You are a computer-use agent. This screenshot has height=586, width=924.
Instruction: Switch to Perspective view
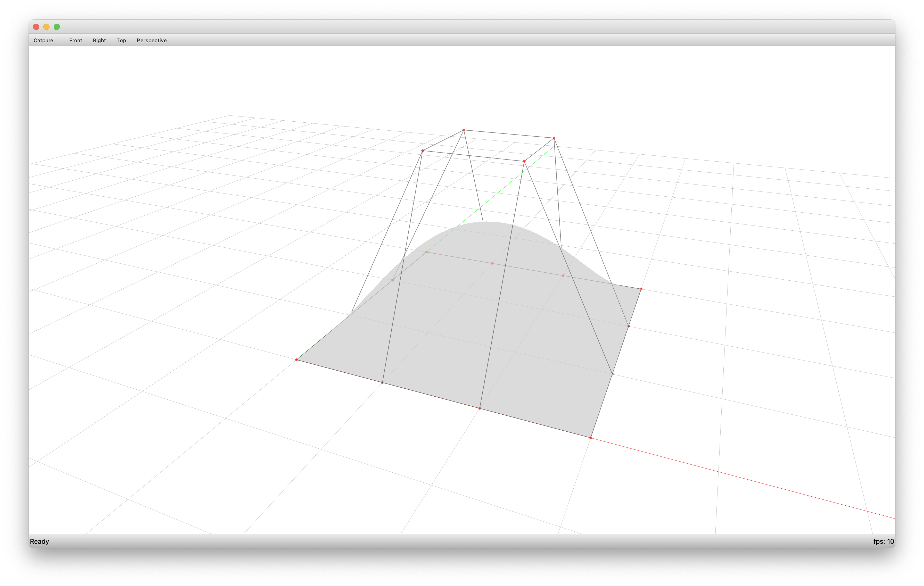point(152,40)
